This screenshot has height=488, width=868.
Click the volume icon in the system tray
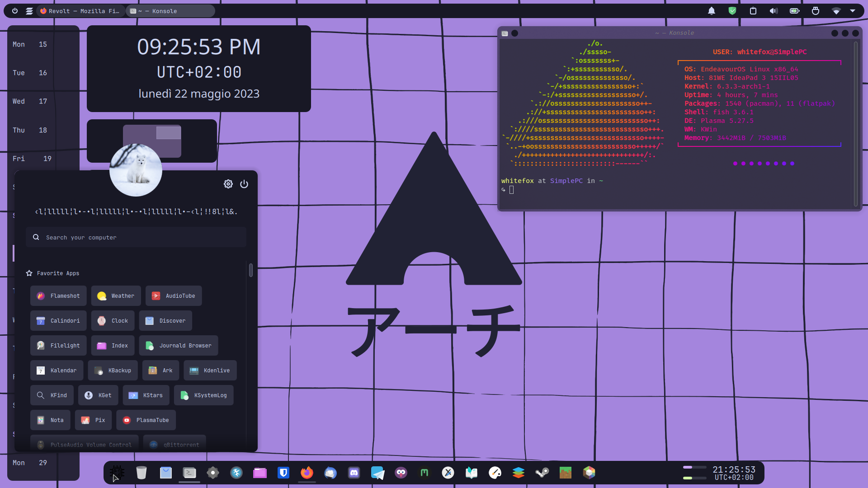pos(773,11)
